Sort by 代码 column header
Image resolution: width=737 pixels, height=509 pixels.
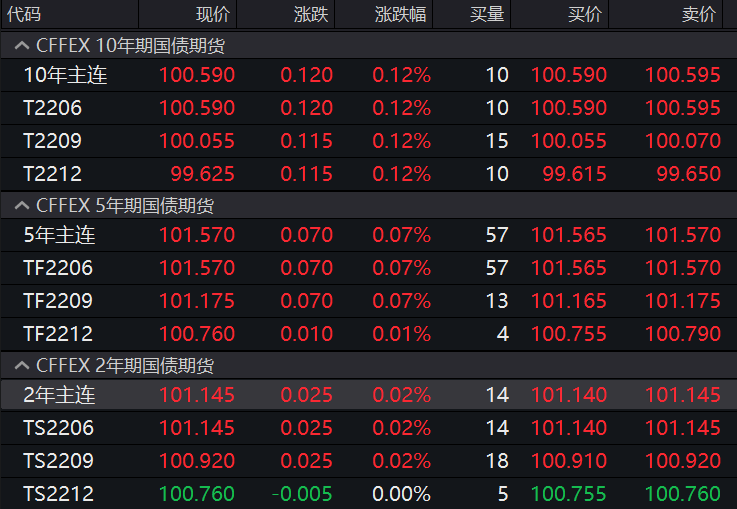(25, 15)
